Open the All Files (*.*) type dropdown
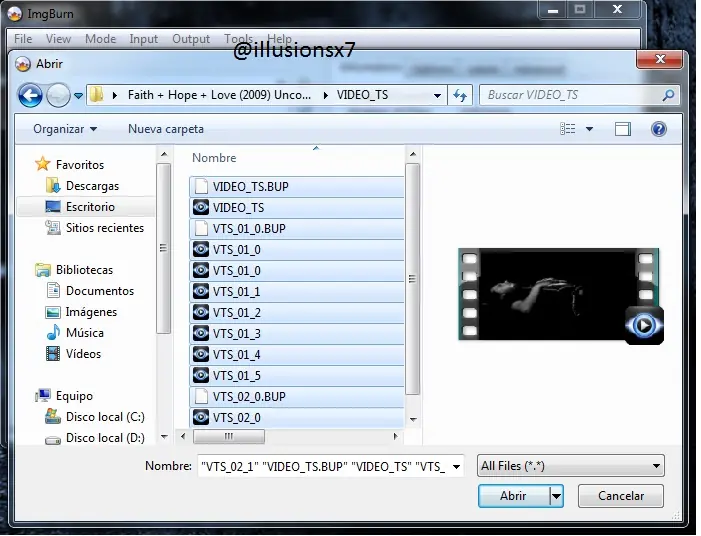Image resolution: width=701 pixels, height=536 pixels. click(x=570, y=466)
